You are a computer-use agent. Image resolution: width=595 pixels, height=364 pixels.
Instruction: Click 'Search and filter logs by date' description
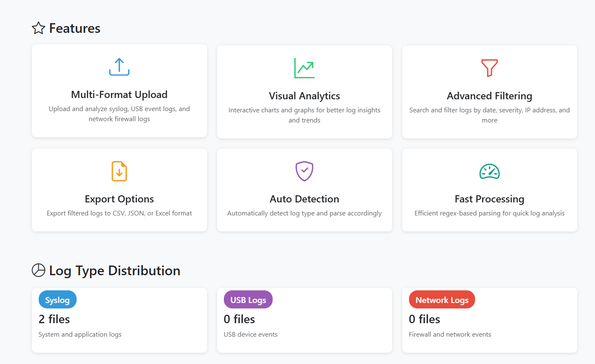(489, 115)
